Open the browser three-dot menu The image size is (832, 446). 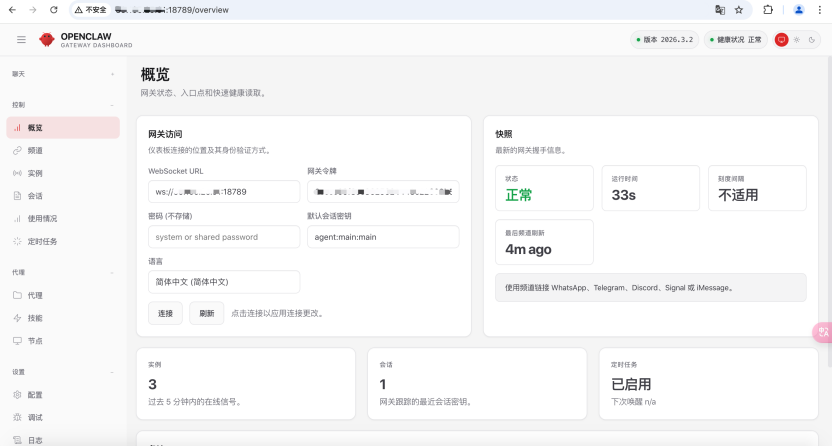coord(820,10)
